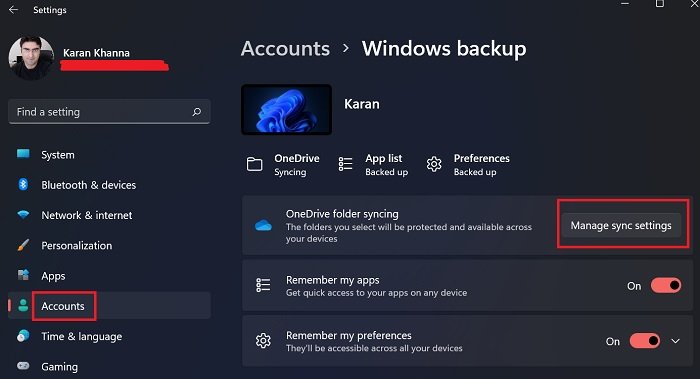Click Preferences Backed up status
The image size is (700, 379).
coord(482,165)
